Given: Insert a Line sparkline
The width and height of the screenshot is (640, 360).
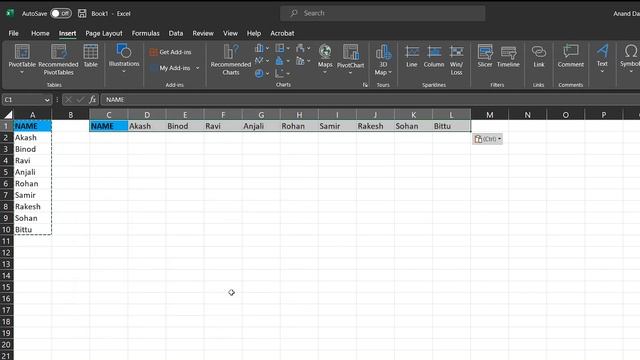Looking at the screenshot, I should (x=411, y=56).
